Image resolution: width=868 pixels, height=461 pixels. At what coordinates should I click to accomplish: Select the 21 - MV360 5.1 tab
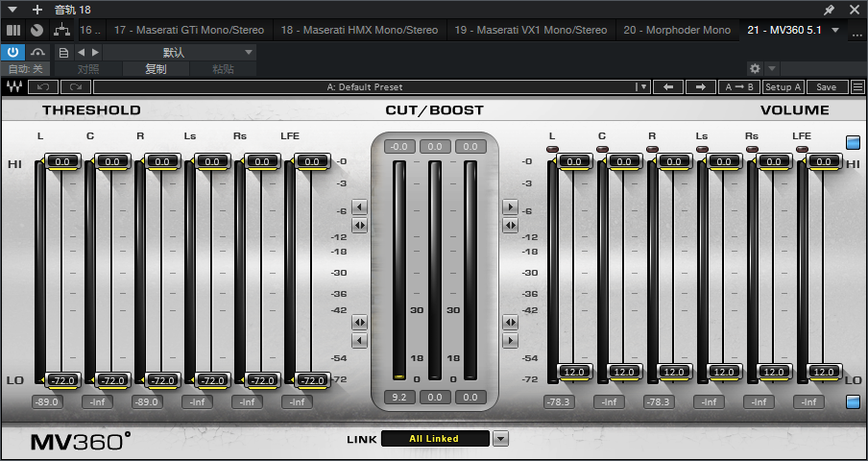click(x=784, y=30)
